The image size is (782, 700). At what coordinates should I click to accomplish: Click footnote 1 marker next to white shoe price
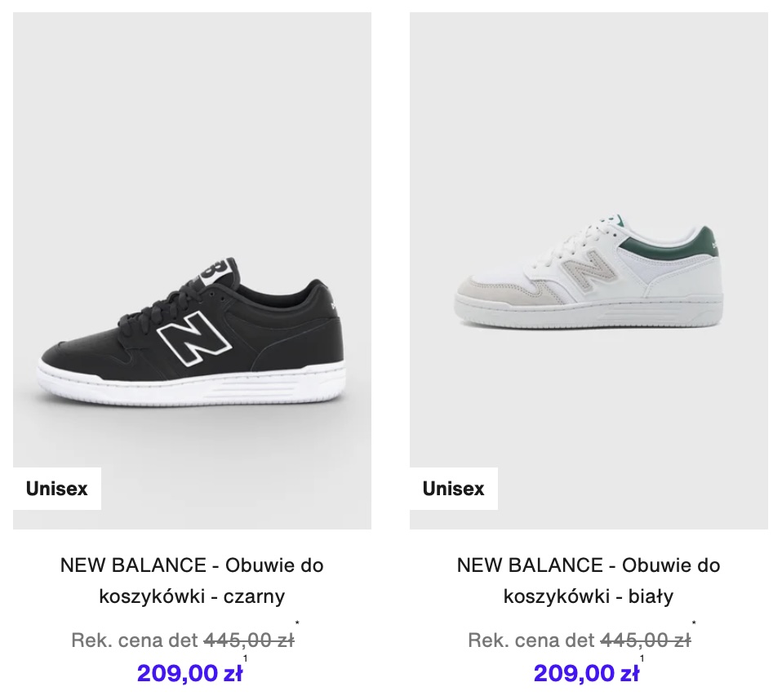tap(642, 658)
